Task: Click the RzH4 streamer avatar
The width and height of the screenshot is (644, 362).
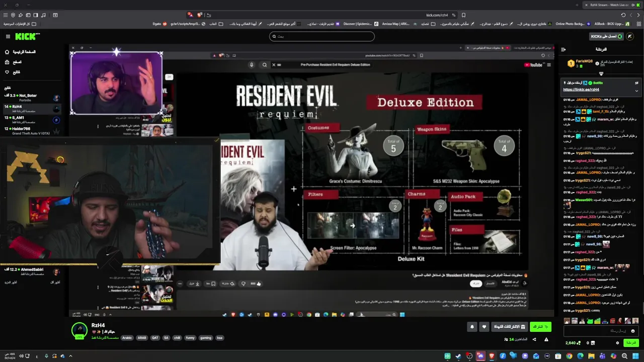Action: 79,330
